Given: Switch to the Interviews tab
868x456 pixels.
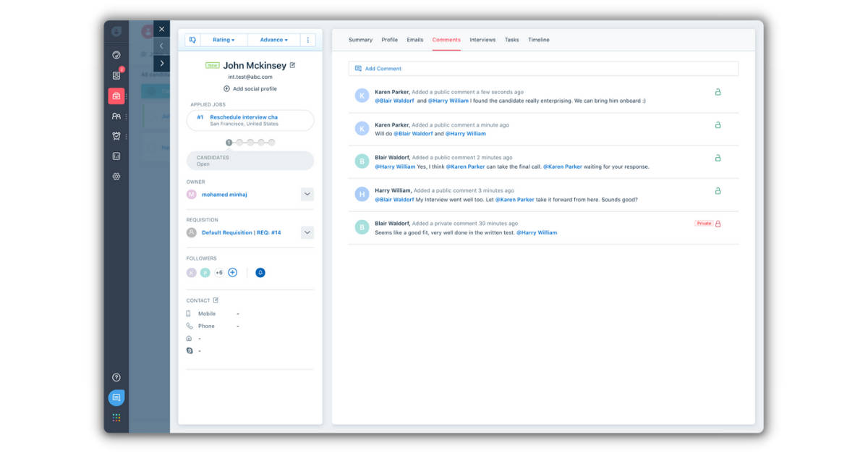Looking at the screenshot, I should click(x=482, y=40).
